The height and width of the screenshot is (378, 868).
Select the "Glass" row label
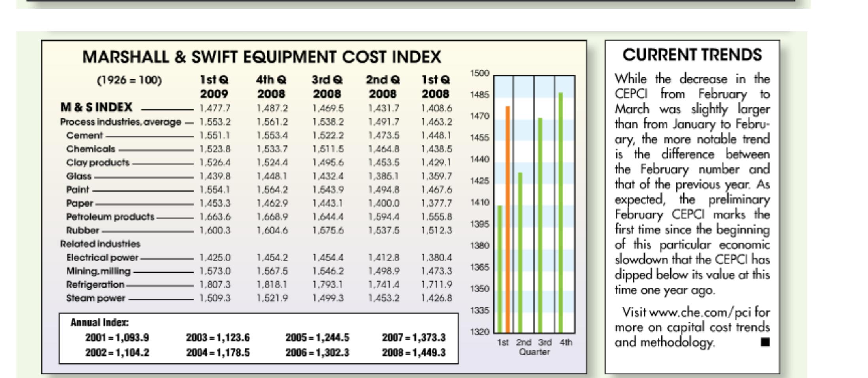[79, 176]
